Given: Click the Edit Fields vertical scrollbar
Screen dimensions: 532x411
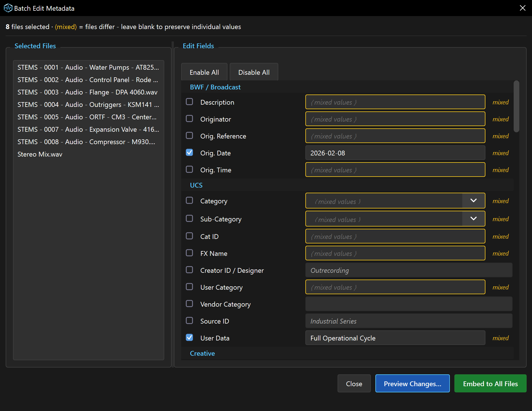Looking at the screenshot, I should [x=516, y=107].
